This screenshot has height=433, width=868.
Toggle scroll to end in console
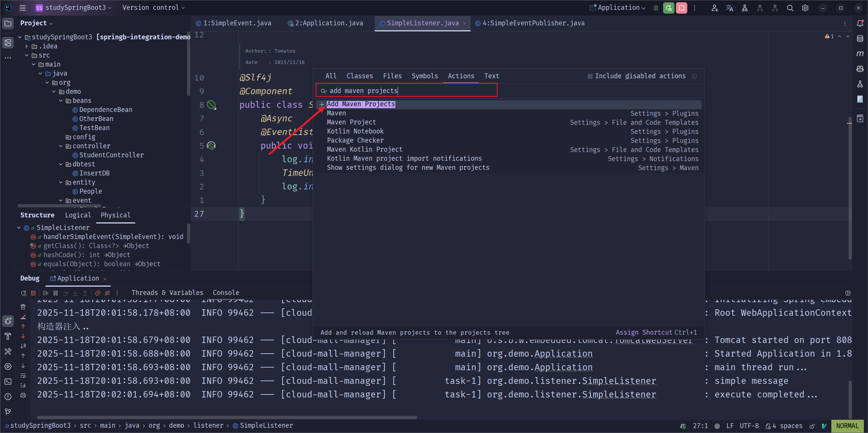point(23,385)
